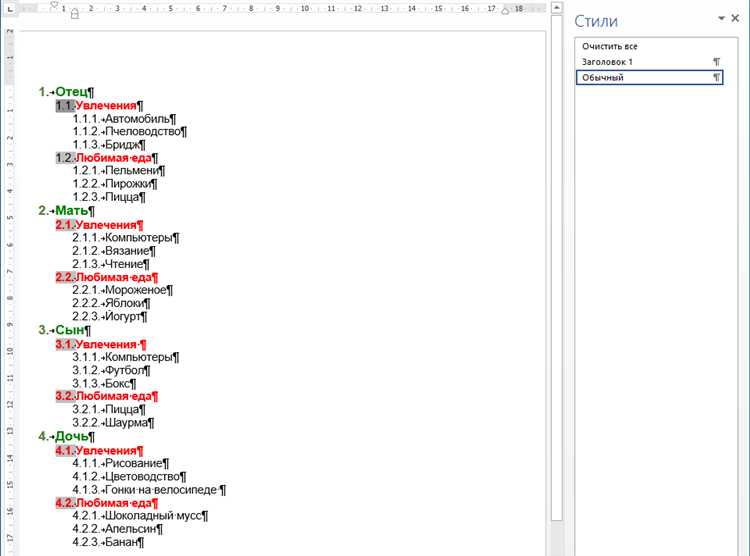Viewport: 750px width, 556px height.
Task: Click the line Пельмени
Action: [x=119, y=171]
